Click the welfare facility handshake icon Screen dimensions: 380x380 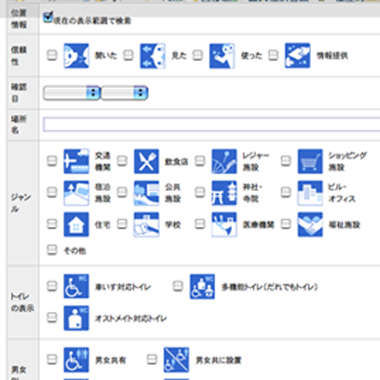click(x=310, y=224)
